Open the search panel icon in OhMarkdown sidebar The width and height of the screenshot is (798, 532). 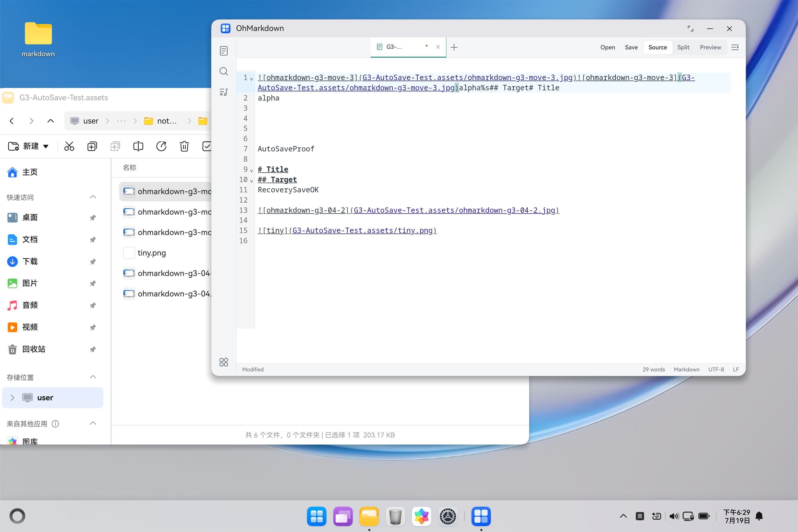[x=224, y=71]
